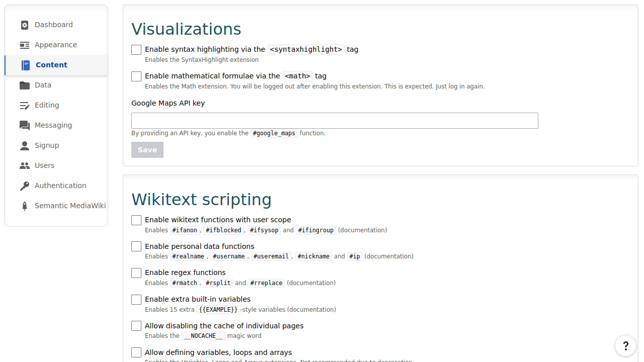Image resolution: width=644 pixels, height=362 pixels.
Task: Allow disabling the cache of individual pages
Action: (136, 326)
